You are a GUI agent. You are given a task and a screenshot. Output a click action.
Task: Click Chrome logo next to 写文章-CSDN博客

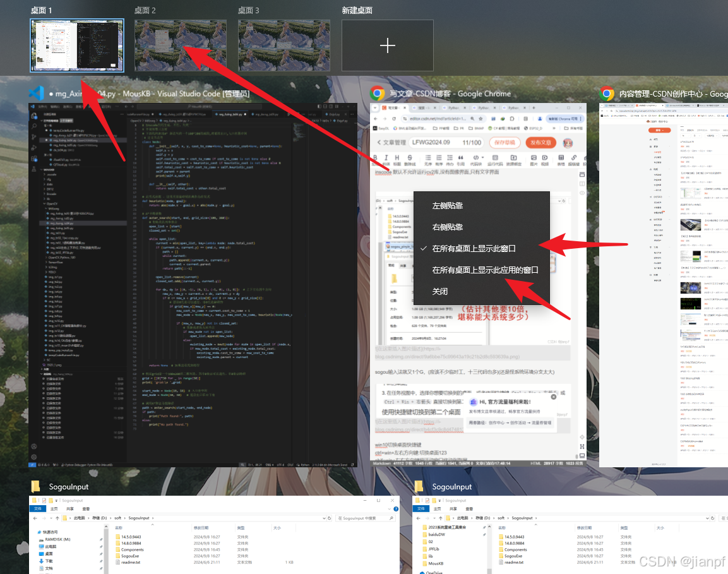tap(378, 93)
